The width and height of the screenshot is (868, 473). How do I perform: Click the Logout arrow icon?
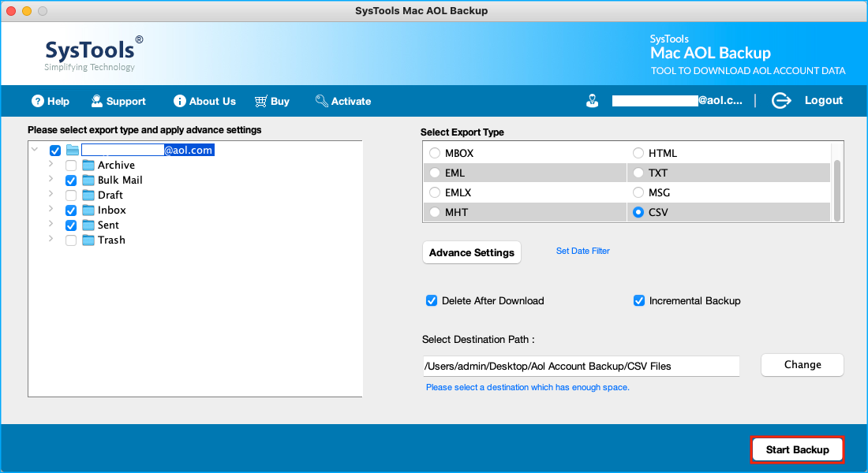(781, 101)
